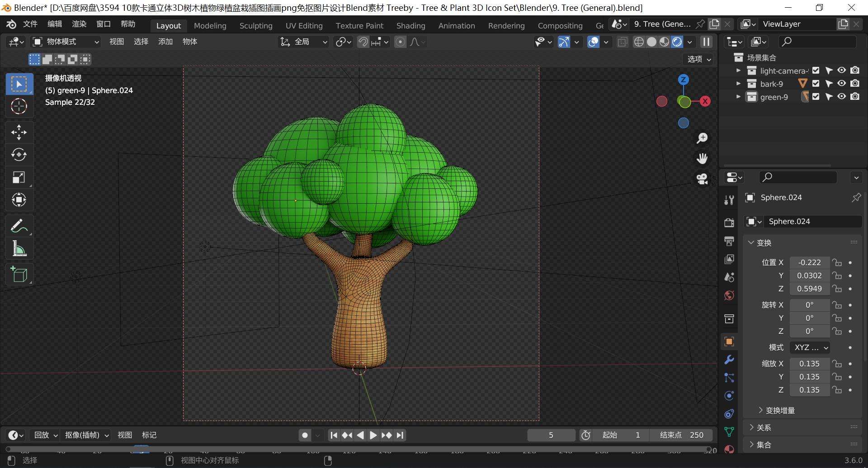Activate the Annotate pencil tool
This screenshot has height=468, width=868.
19,226
